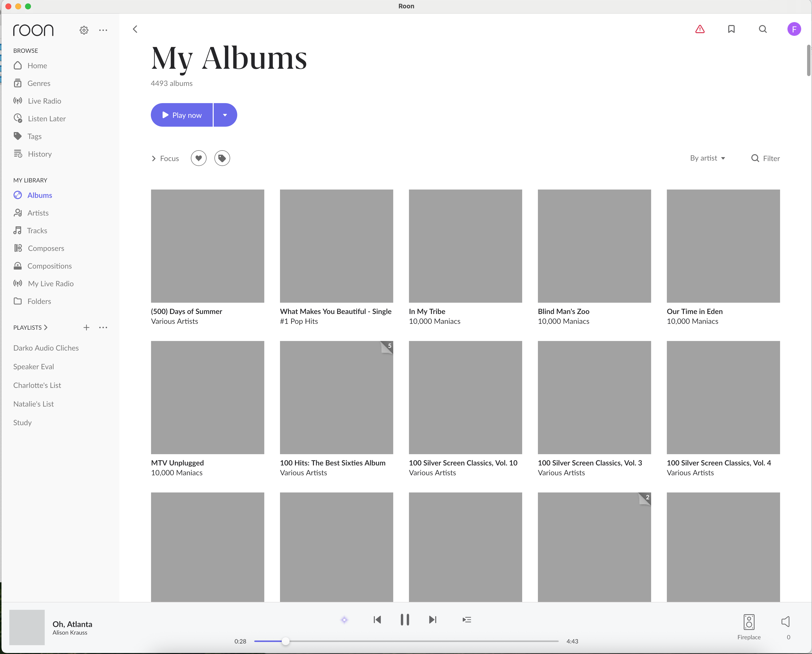The width and height of the screenshot is (812, 654).
Task: Open the now playing album art
Action: (27, 627)
